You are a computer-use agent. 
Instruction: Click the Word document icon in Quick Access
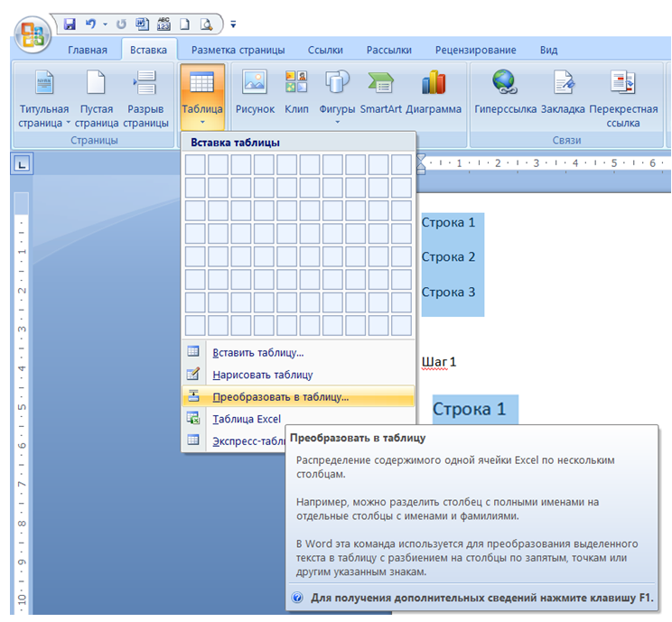(x=143, y=24)
